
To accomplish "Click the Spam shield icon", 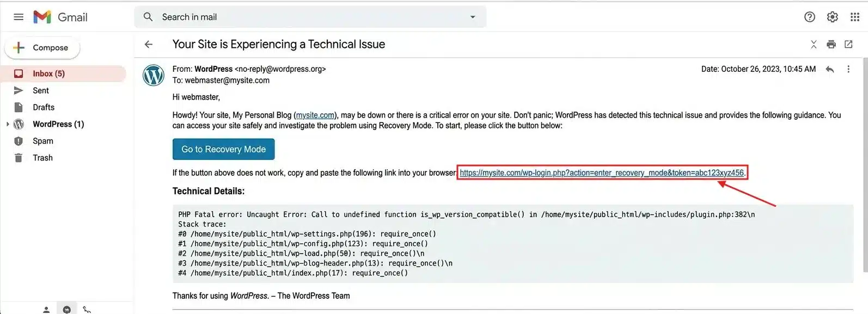I will (19, 141).
